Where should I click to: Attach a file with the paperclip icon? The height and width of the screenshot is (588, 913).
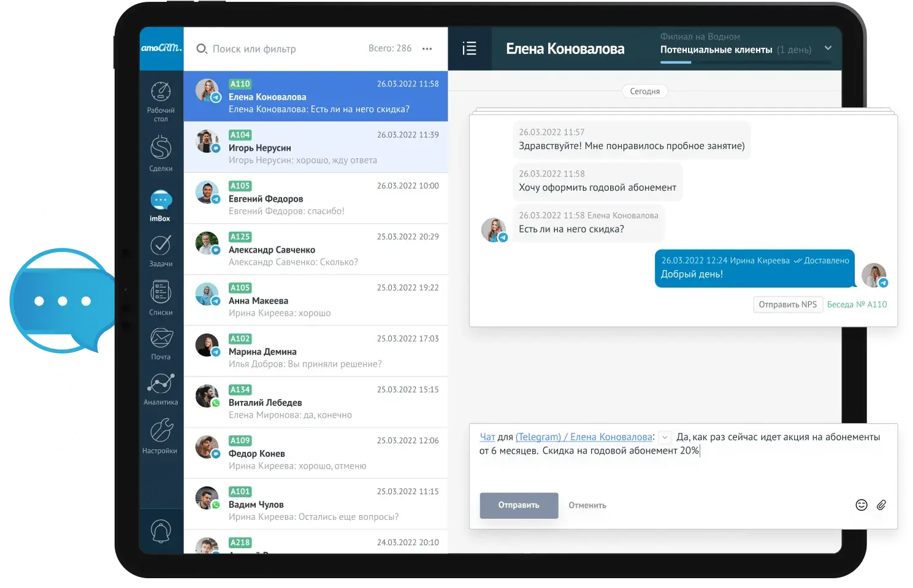pos(881,505)
